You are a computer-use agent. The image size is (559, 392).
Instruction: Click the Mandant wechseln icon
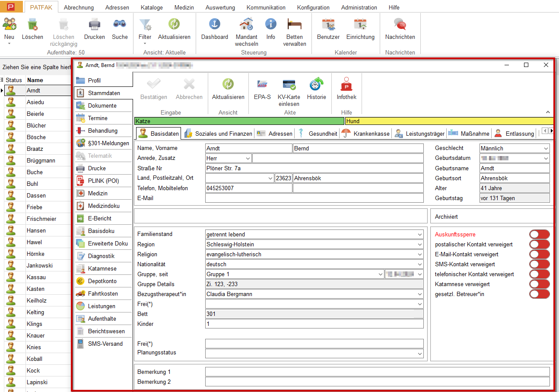pyautogui.click(x=246, y=25)
